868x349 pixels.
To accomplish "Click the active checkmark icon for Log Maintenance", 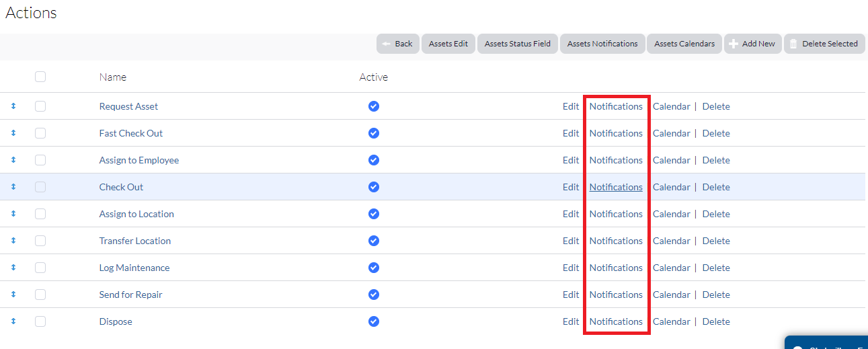I will point(374,268).
